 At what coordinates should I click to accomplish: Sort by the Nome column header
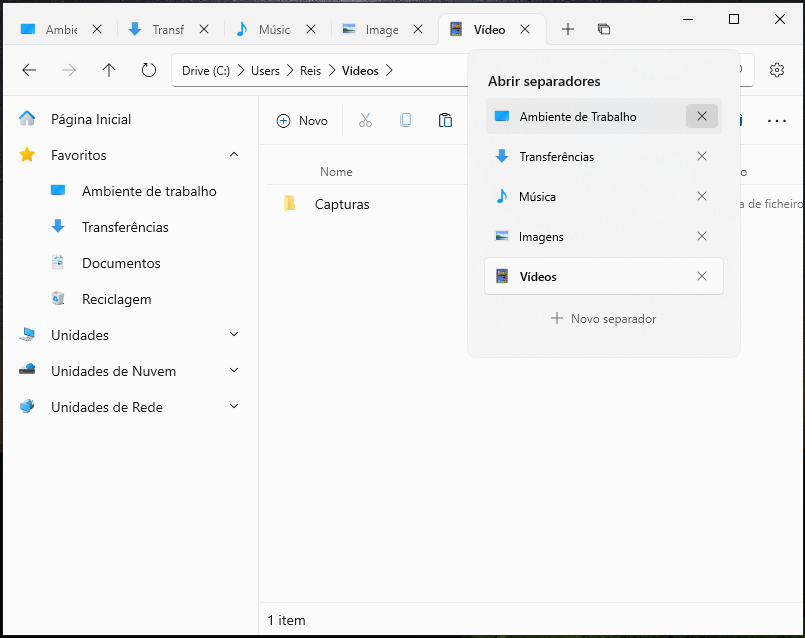coord(336,172)
